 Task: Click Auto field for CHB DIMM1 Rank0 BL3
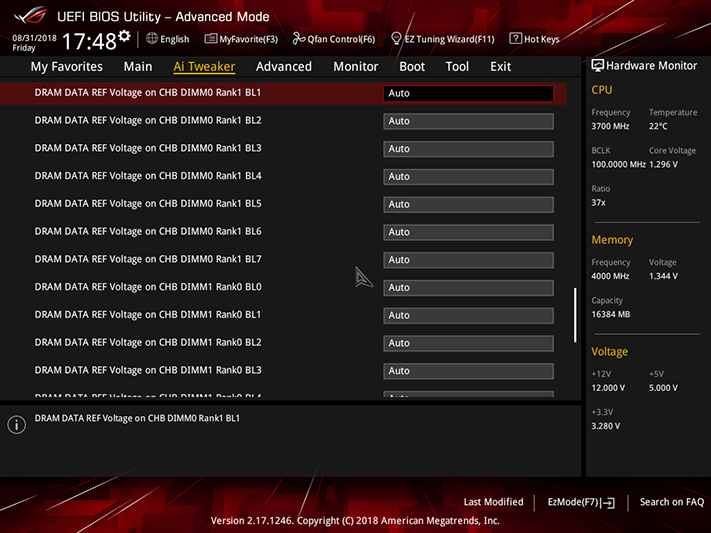coord(468,371)
